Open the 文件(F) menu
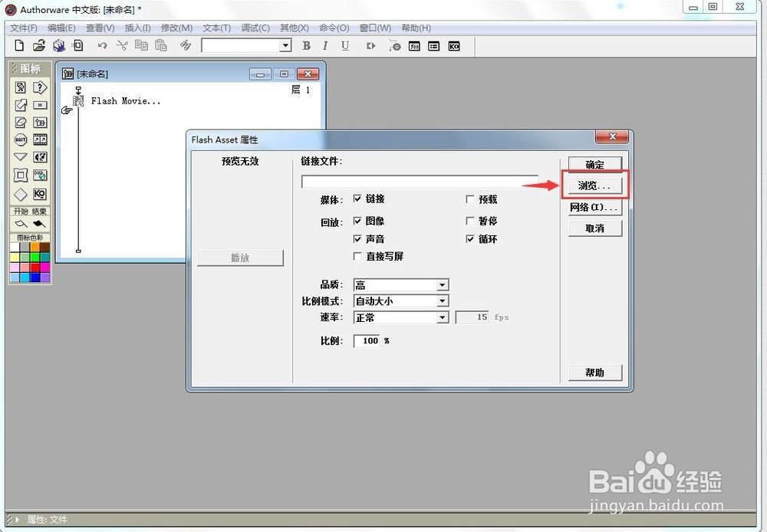This screenshot has width=767, height=532. coord(24,28)
